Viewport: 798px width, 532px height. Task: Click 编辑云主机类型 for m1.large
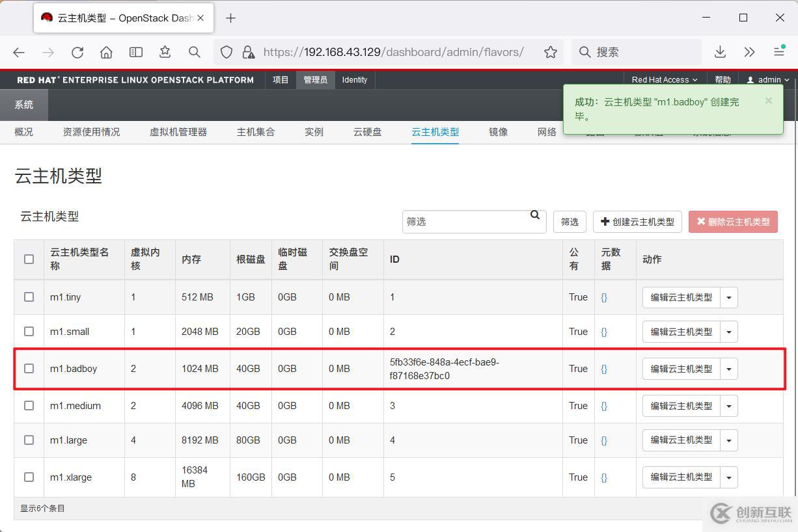click(681, 440)
